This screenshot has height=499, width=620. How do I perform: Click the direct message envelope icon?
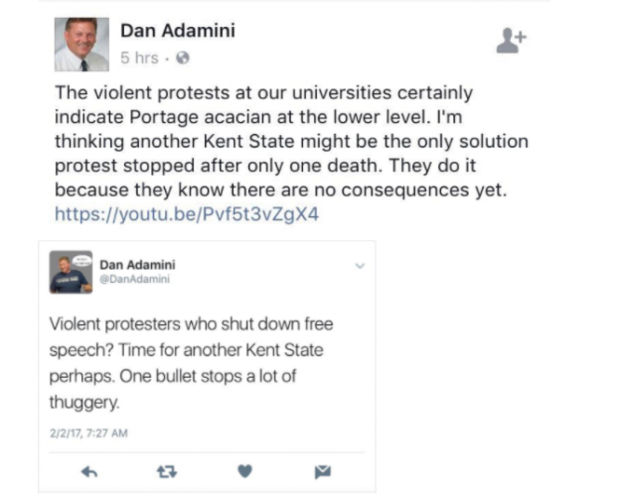[x=323, y=472]
